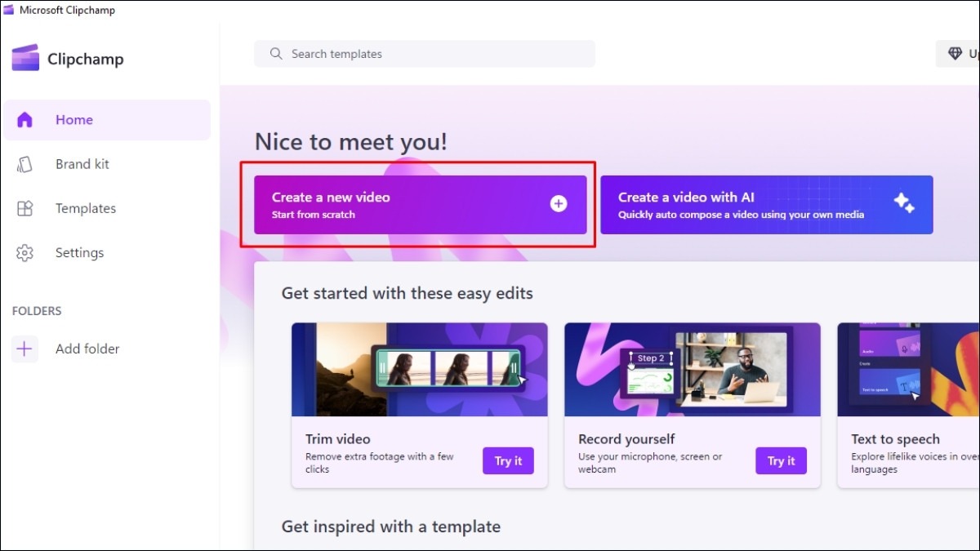The image size is (980, 551).
Task: Open the Templates section in sidebar
Action: click(x=106, y=208)
